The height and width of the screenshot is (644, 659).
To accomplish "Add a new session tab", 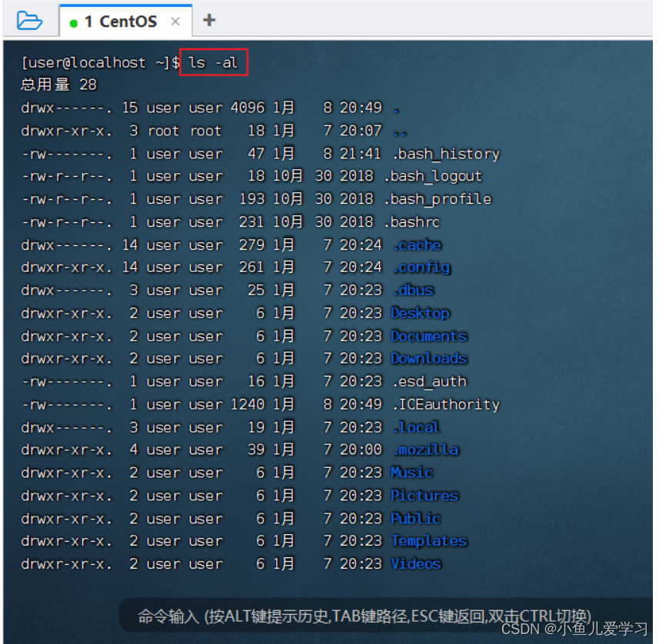I will tap(209, 20).
